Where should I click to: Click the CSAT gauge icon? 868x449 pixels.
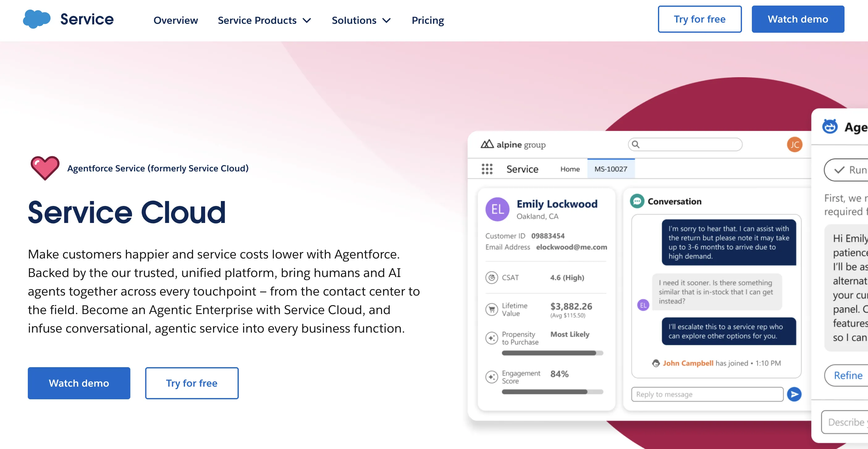point(492,278)
